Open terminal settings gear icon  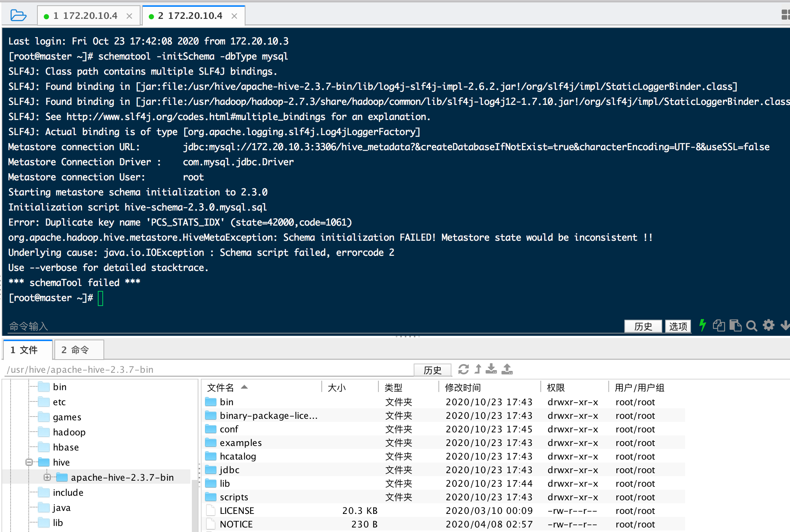tap(768, 325)
